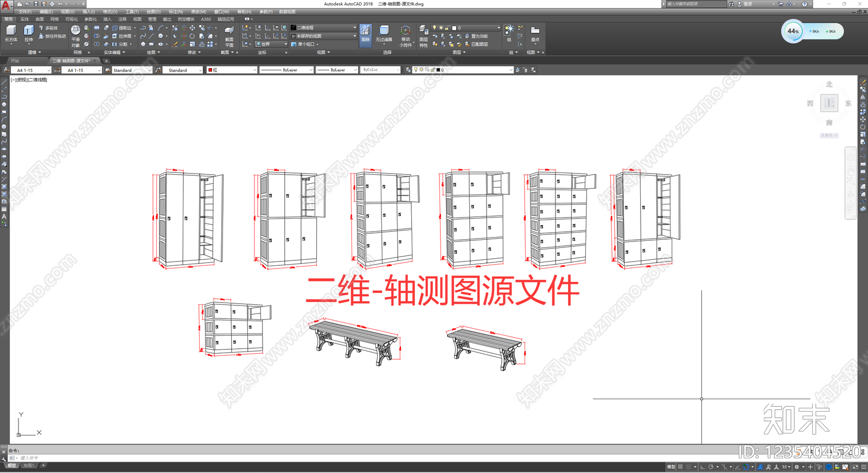Open the saved views dropdown 未保存的视图
The width and height of the screenshot is (868, 473).
pyautogui.click(x=323, y=36)
